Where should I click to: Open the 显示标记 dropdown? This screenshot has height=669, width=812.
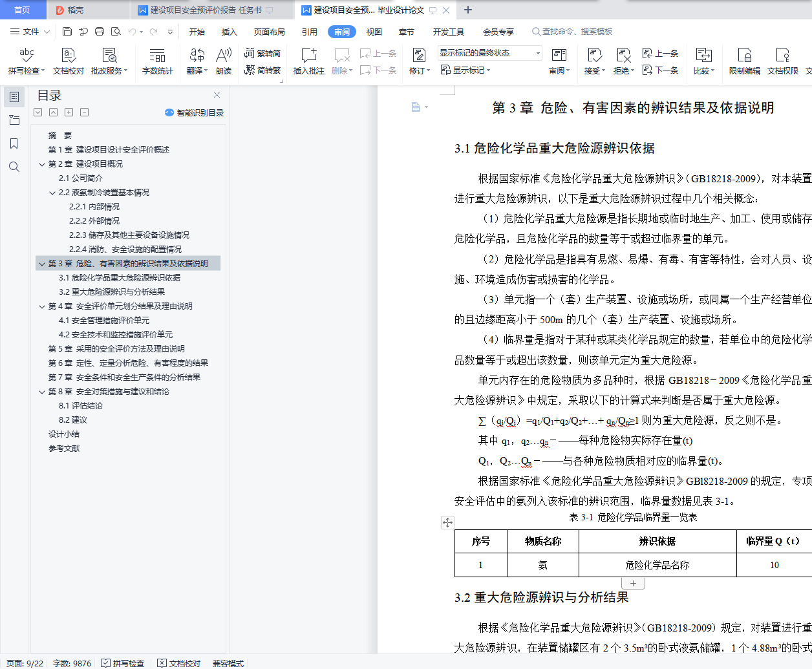(465, 70)
